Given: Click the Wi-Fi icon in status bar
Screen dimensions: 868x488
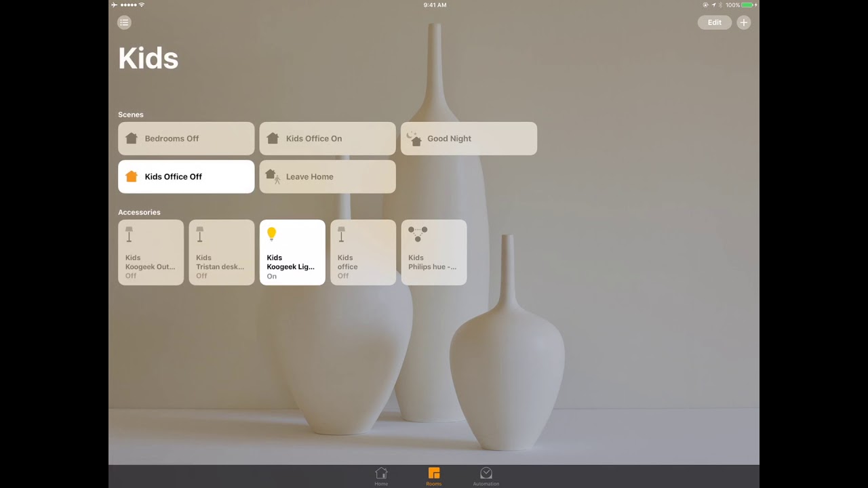Looking at the screenshot, I should pos(142,5).
